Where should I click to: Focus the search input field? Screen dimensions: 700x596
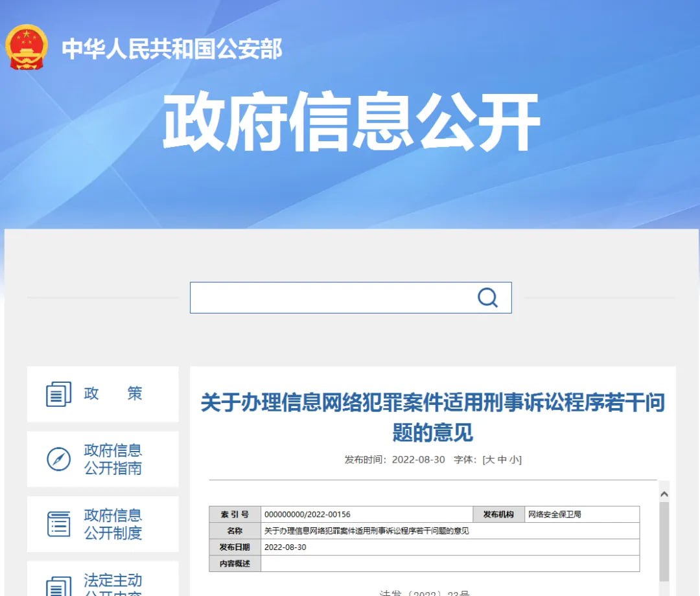click(x=331, y=297)
